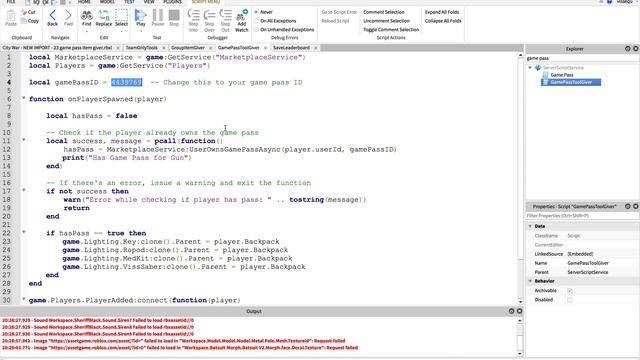Click the Copy icon in Clipboard
The width and height of the screenshot is (640, 360).
pyautogui.click(x=24, y=21)
